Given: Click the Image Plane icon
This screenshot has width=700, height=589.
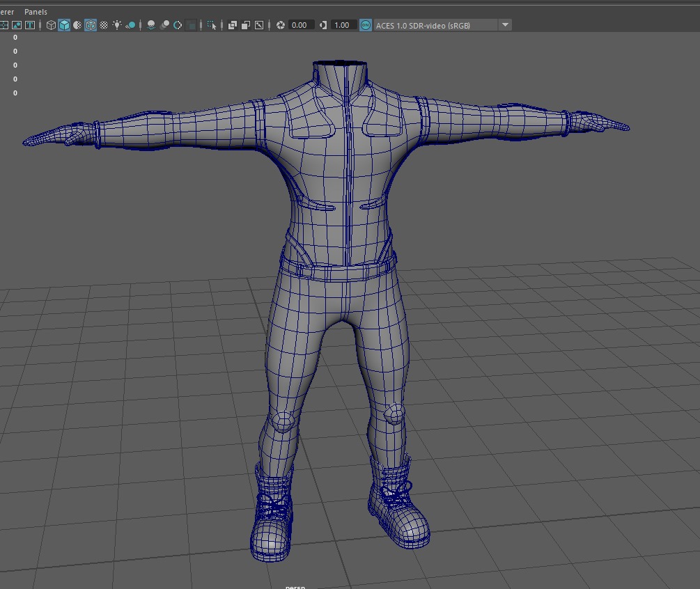Looking at the screenshot, I should (17, 25).
